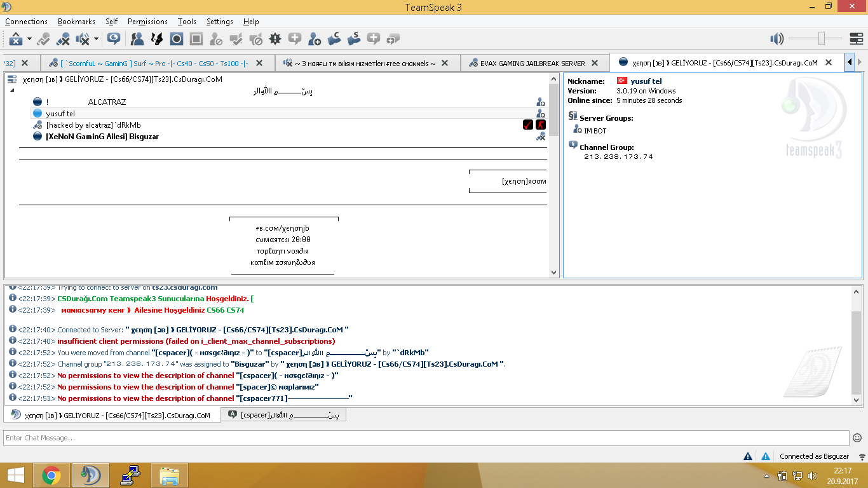Click the dark warning triangle in the status bar
Viewport: 868px width, 488px height.
[x=748, y=456]
